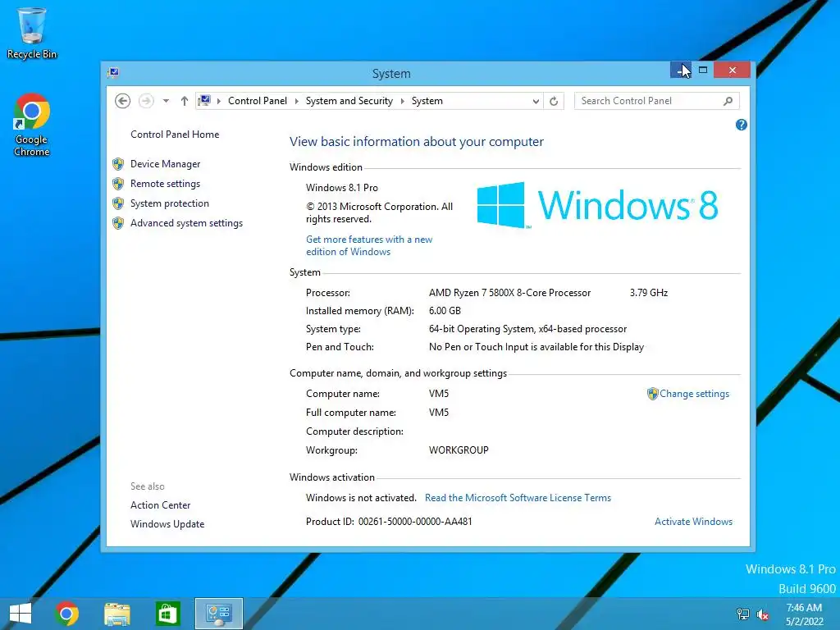Image resolution: width=840 pixels, height=630 pixels.
Task: Click shield icon beside Advanced system settings
Action: point(118,223)
